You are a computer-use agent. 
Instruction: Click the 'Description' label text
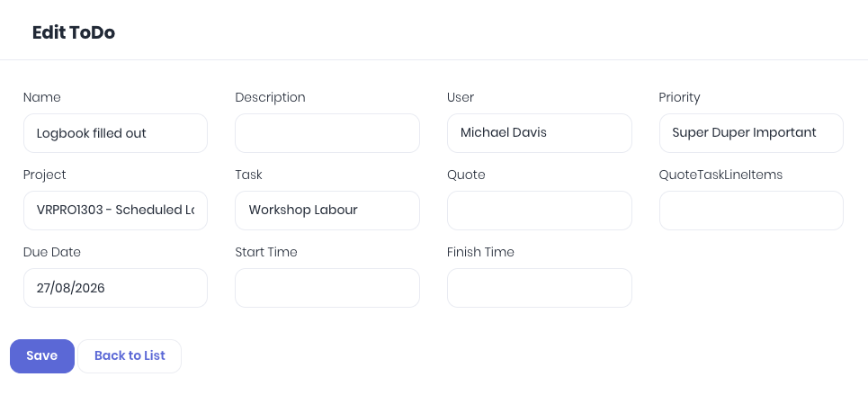coord(270,97)
